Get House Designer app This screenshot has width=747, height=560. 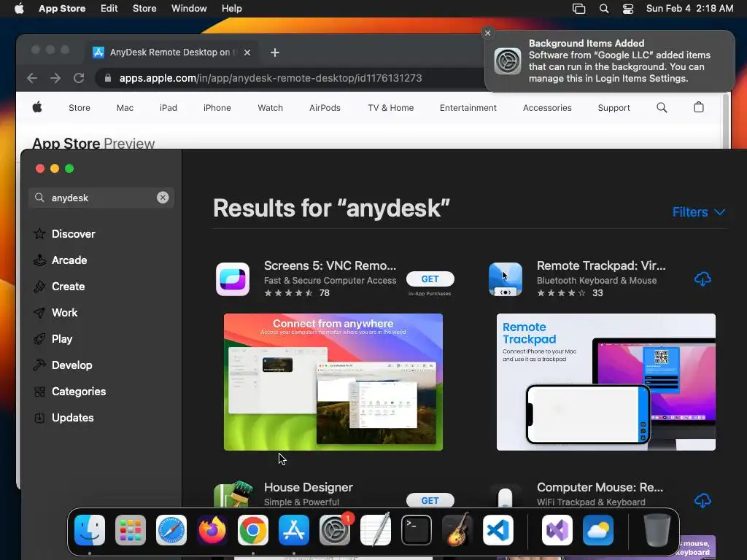[430, 500]
